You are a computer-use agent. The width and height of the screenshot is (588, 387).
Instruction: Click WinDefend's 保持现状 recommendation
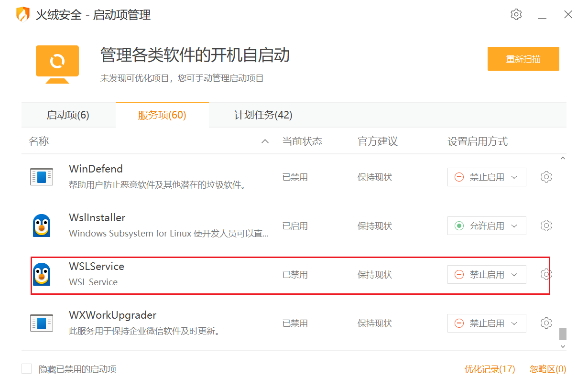click(375, 177)
